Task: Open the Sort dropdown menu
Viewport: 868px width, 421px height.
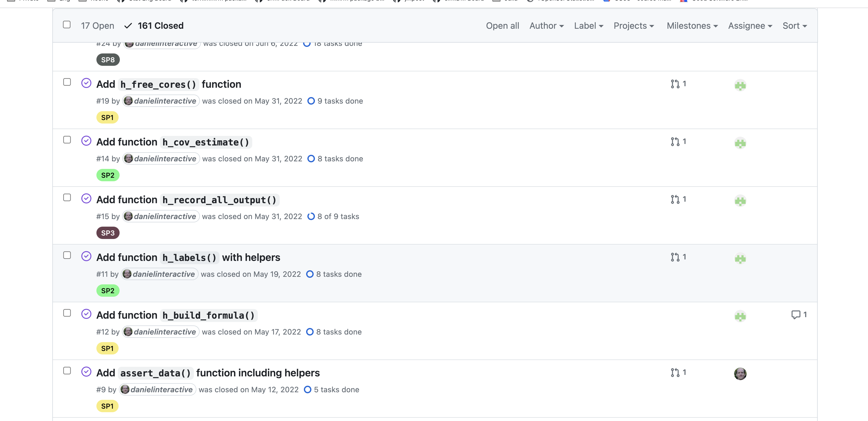Action: tap(794, 26)
